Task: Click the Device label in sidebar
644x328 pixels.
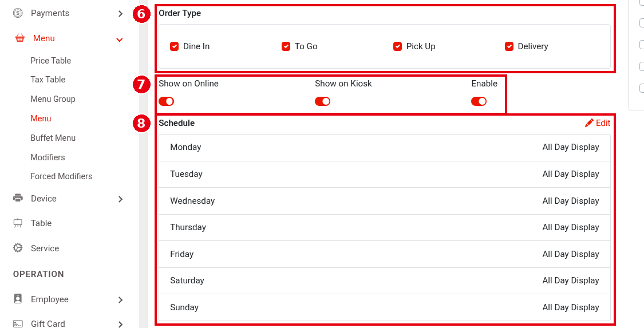Action: [44, 199]
